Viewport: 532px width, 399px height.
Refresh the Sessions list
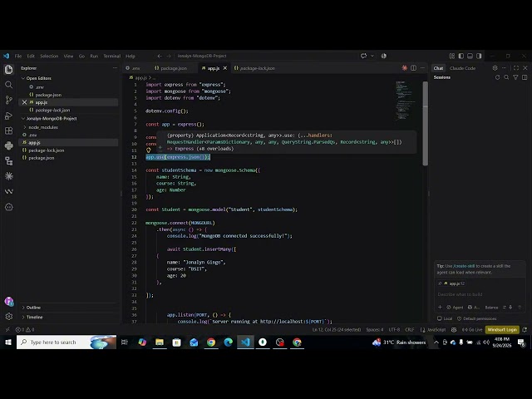pos(497,77)
